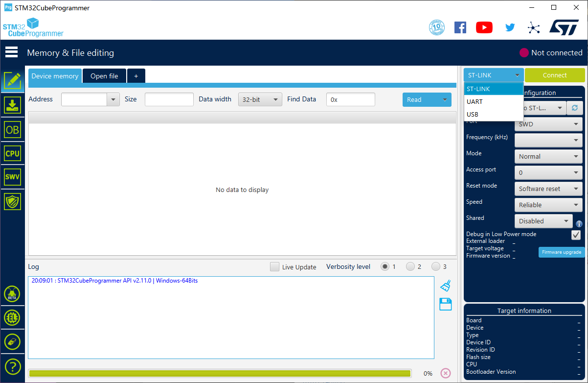The width and height of the screenshot is (588, 383).
Task: Open Memory & File editing pencil icon
Action: (x=12, y=81)
